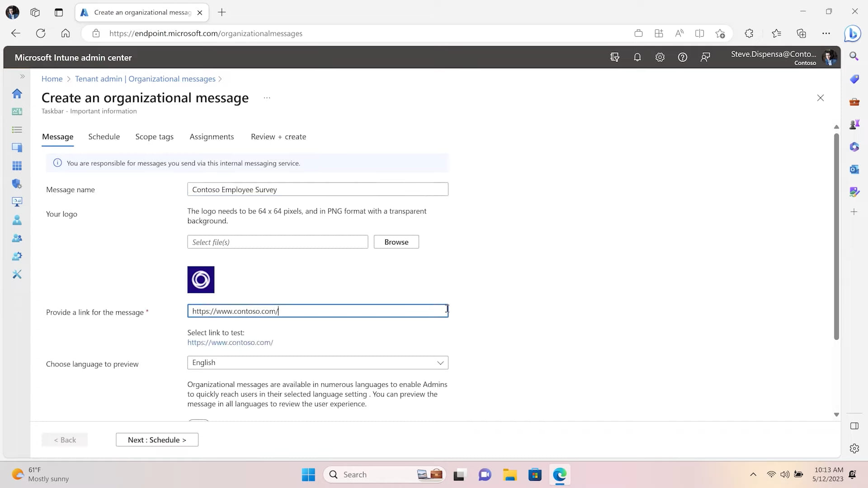
Task: Open Microsoft Teams chat from taskbar
Action: pos(485,475)
